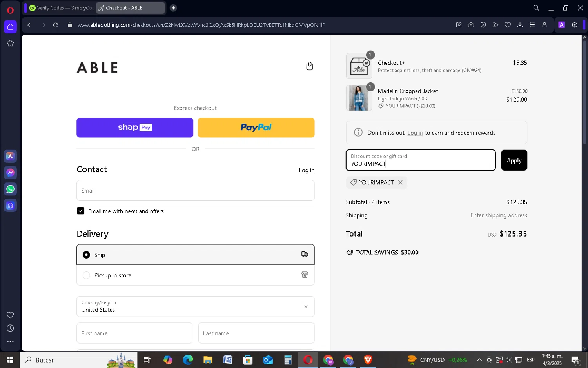Open the Opera account profile icon

click(x=544, y=25)
